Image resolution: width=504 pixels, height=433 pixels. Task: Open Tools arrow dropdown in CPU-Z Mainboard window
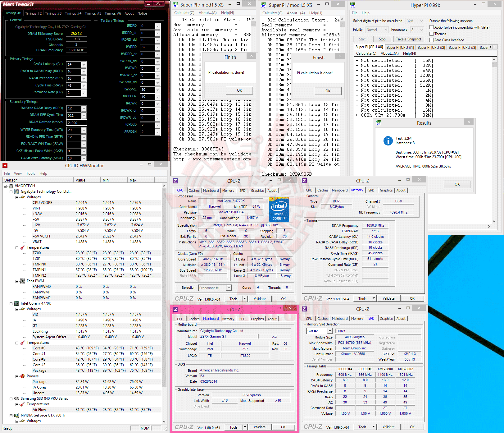point(245,427)
